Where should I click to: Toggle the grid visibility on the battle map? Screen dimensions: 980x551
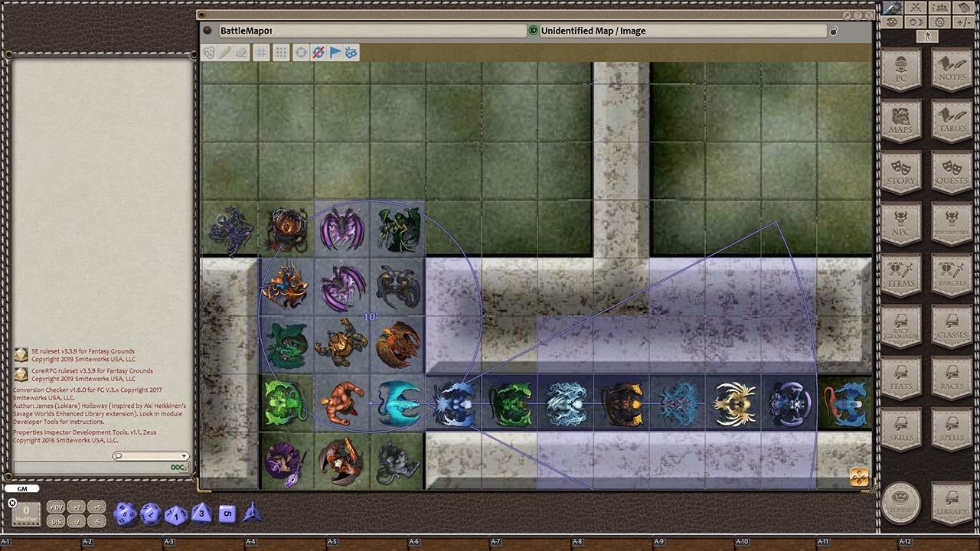[261, 52]
